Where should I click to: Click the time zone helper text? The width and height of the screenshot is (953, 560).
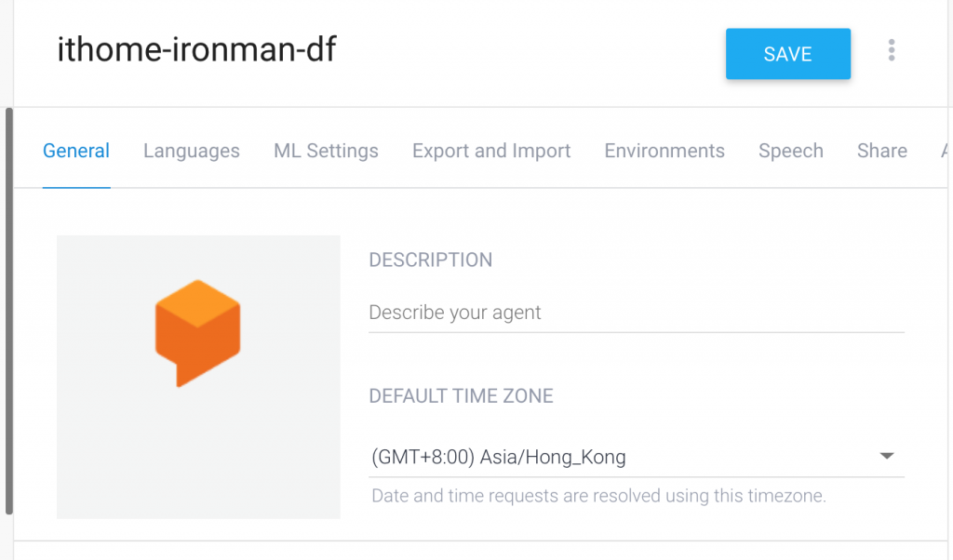(598, 496)
